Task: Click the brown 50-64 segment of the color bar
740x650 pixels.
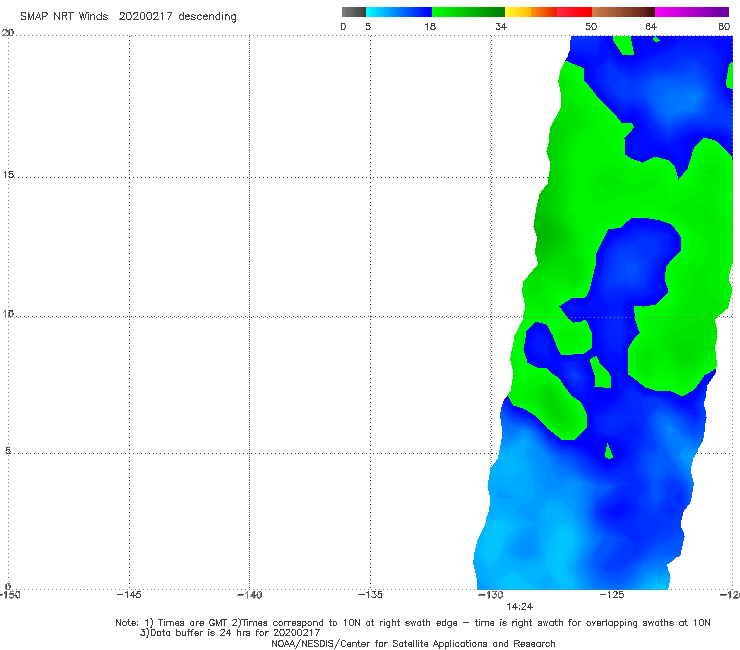Action: 623,12
